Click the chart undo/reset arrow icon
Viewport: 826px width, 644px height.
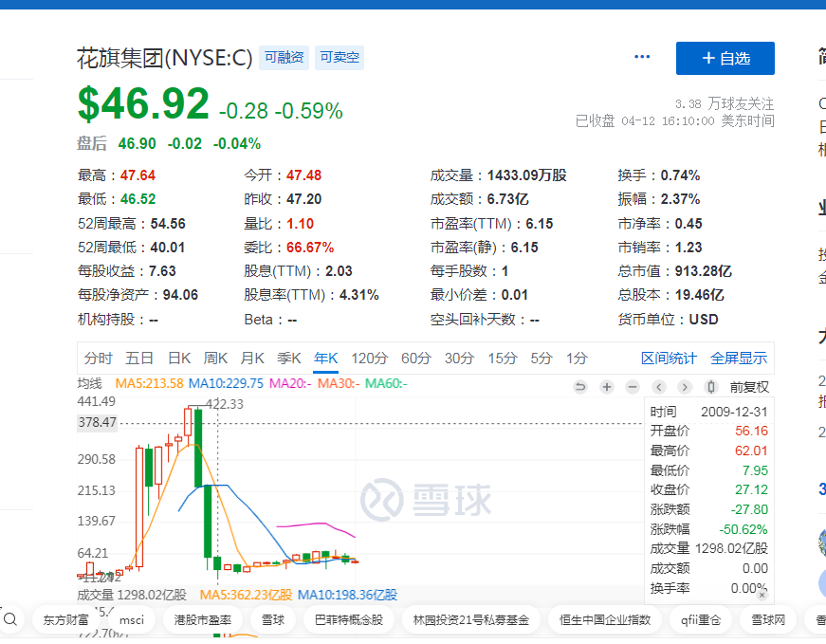click(x=580, y=387)
